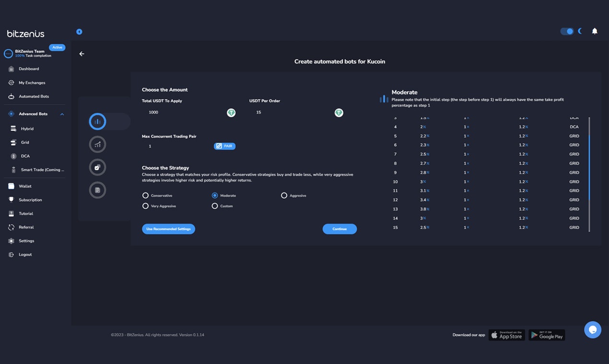Click the DCA dollar icon

(13, 156)
